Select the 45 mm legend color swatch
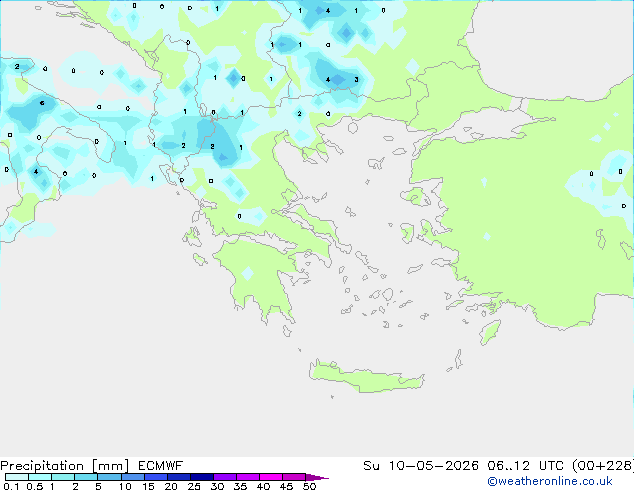 click(x=294, y=477)
